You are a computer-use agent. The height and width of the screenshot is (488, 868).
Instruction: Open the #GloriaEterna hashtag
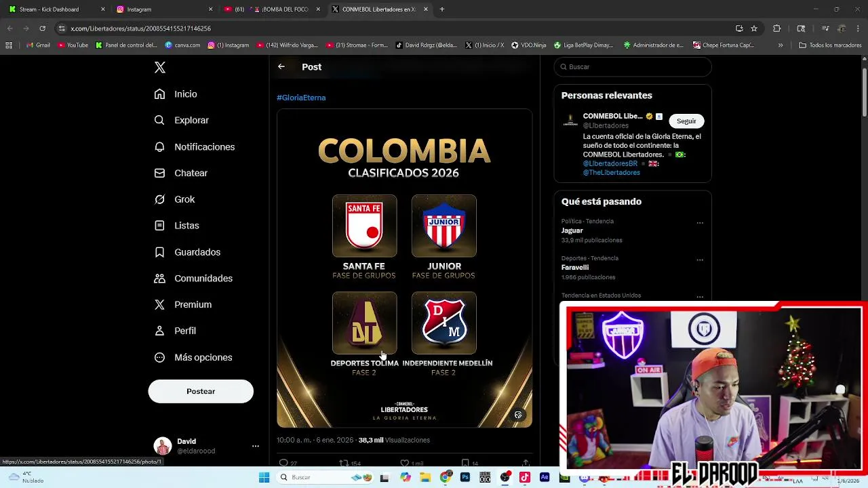click(301, 98)
